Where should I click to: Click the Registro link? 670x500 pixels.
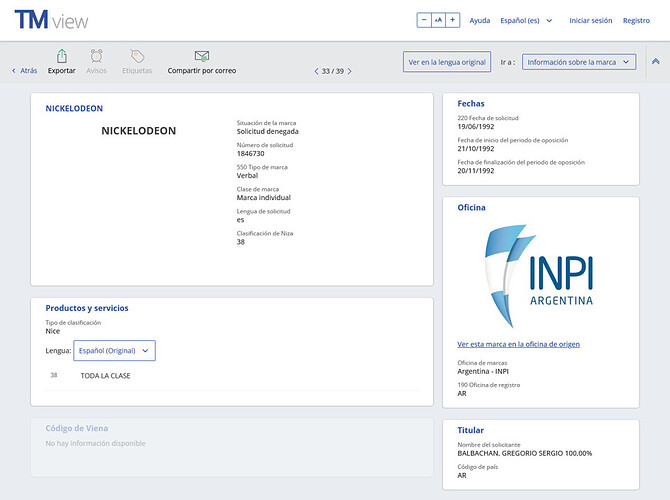click(636, 20)
